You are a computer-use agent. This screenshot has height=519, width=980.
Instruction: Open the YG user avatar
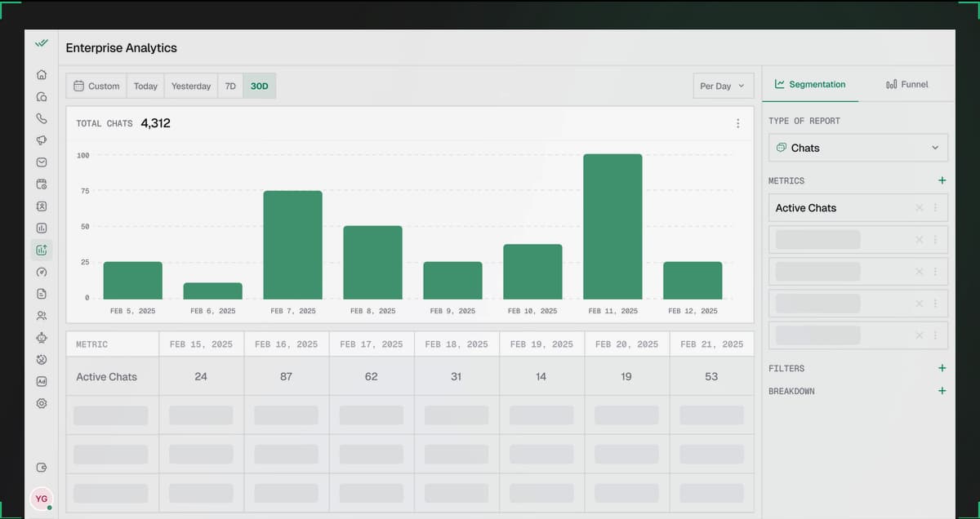[x=41, y=499]
